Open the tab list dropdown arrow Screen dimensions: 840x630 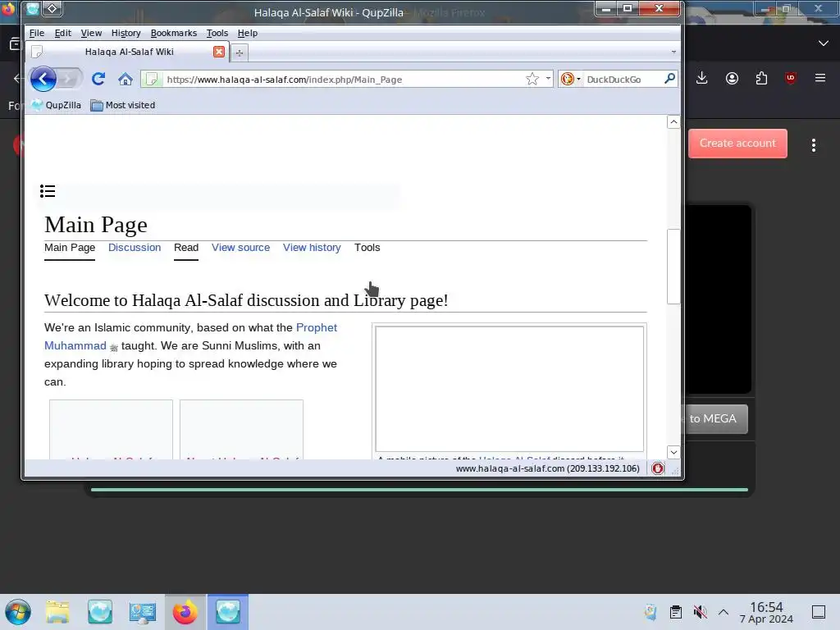point(673,52)
